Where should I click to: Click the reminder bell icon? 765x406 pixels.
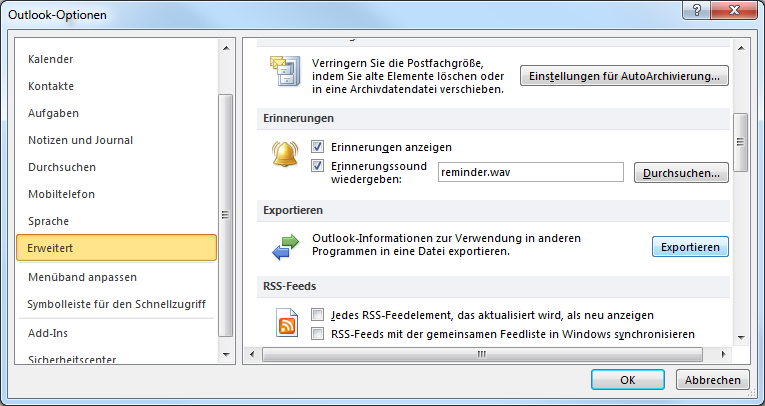285,154
